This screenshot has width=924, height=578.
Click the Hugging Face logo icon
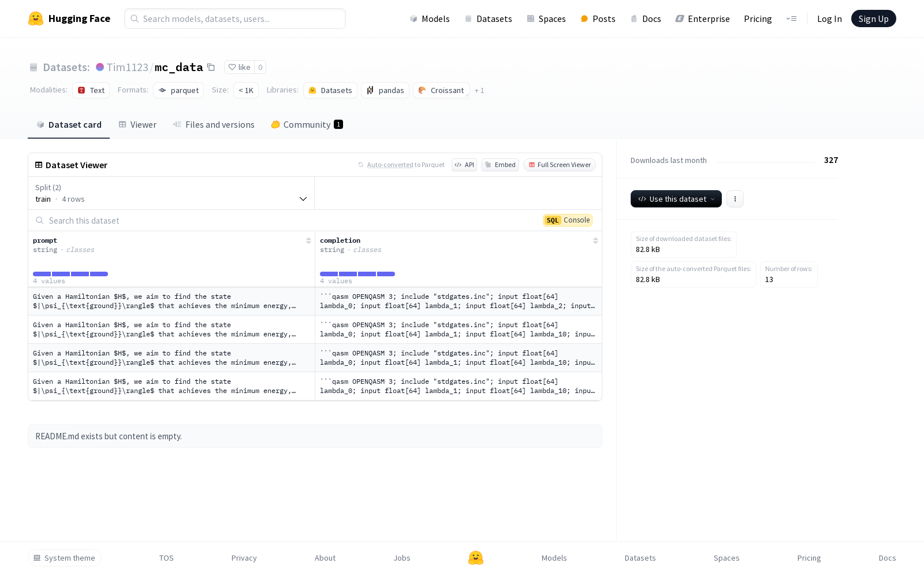pos(36,18)
